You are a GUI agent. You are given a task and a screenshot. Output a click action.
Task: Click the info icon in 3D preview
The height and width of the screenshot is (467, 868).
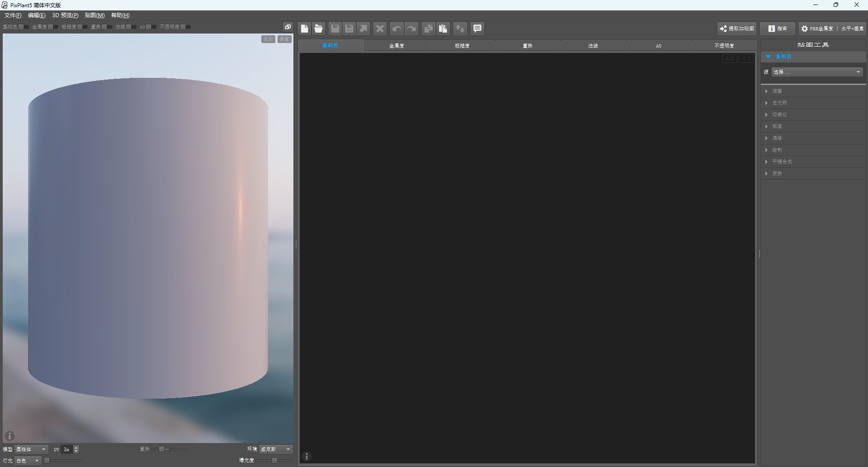tap(9, 436)
